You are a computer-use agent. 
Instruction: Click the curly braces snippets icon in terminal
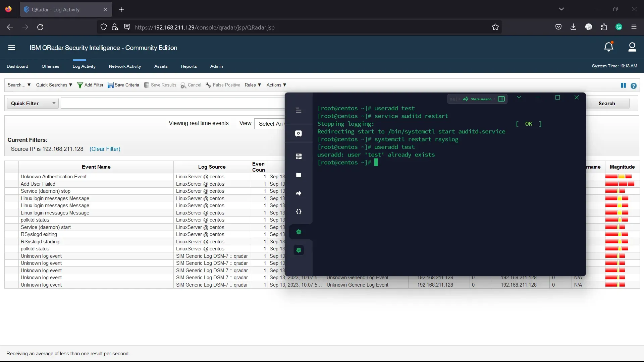pyautogui.click(x=299, y=212)
